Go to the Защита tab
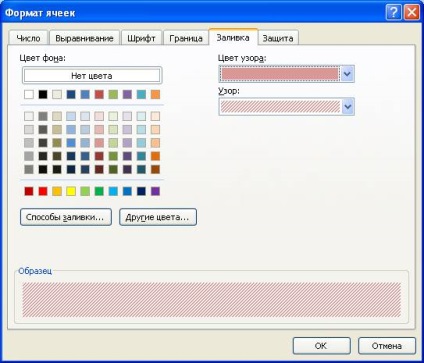Viewport: 424px width, 363px height. 278,38
